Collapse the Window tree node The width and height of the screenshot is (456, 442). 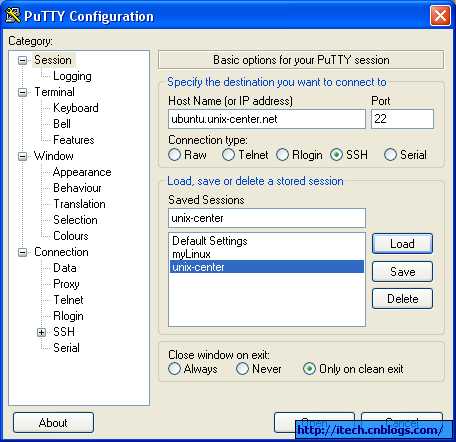tap(23, 156)
